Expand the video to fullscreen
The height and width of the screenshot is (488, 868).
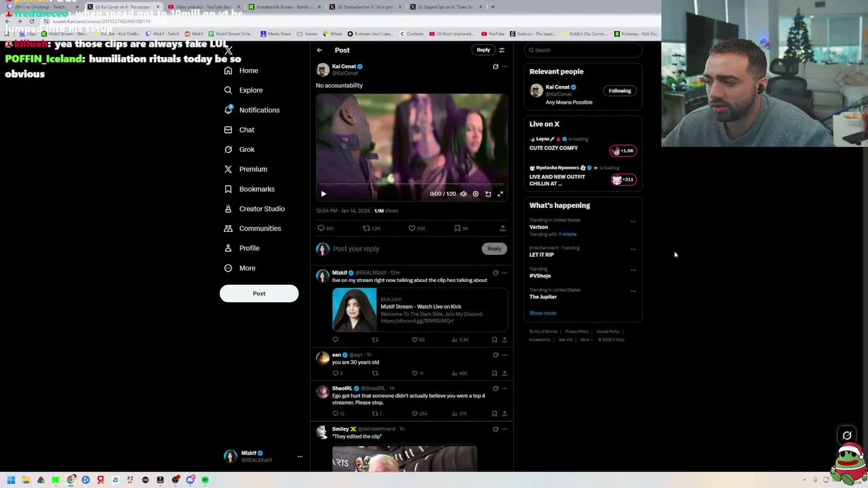coord(500,194)
